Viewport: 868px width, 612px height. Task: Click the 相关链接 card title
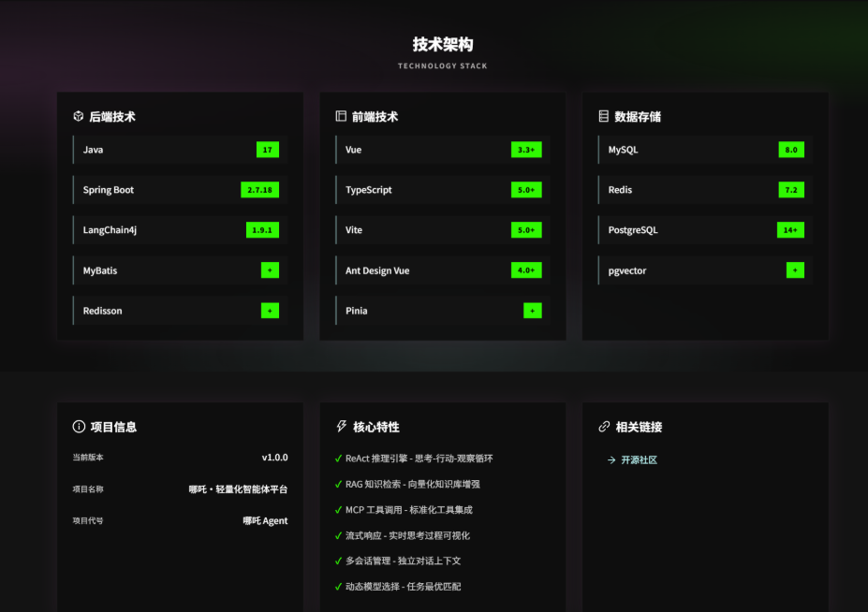coord(639,427)
